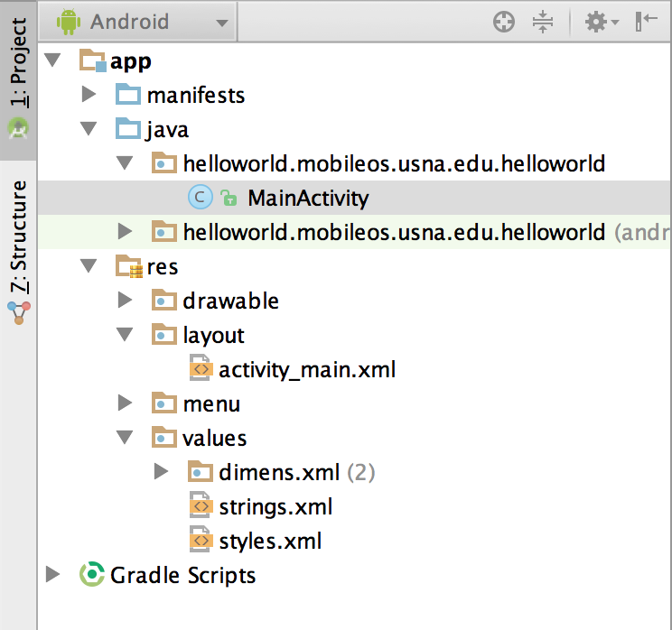The width and height of the screenshot is (672, 630).
Task: Switch to the 1: Project tab
Action: tap(18, 72)
